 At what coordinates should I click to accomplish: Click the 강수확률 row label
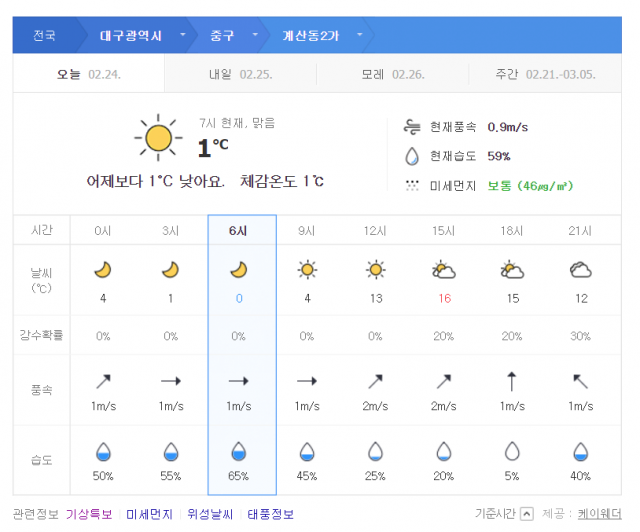pos(41,335)
